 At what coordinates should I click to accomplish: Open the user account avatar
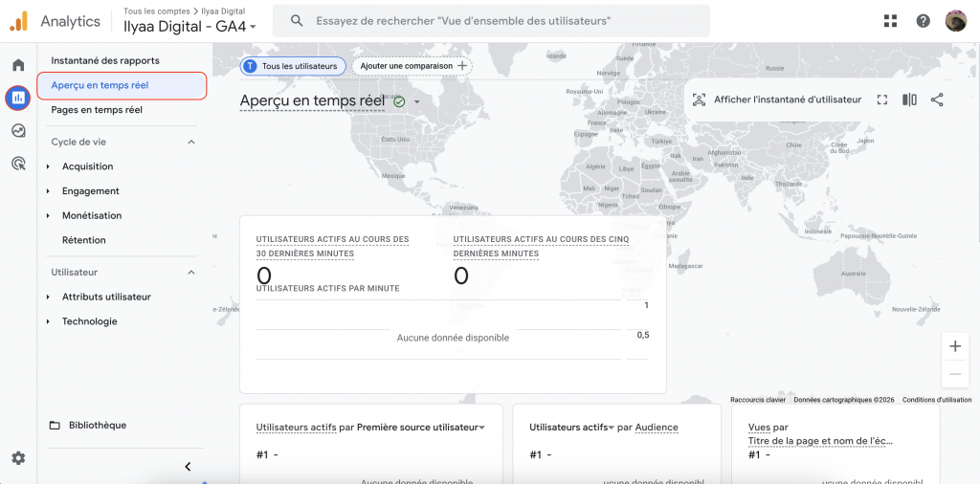pyautogui.click(x=956, y=21)
